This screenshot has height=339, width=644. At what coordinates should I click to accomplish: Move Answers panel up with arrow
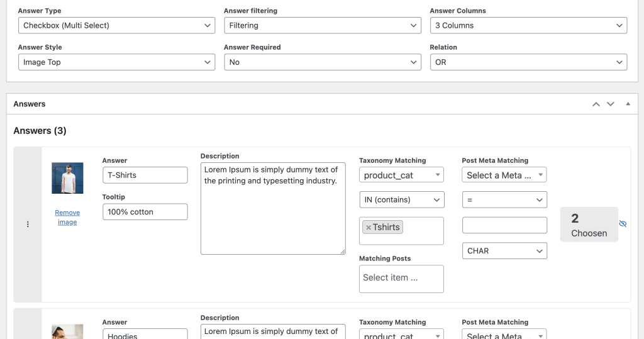click(x=596, y=104)
